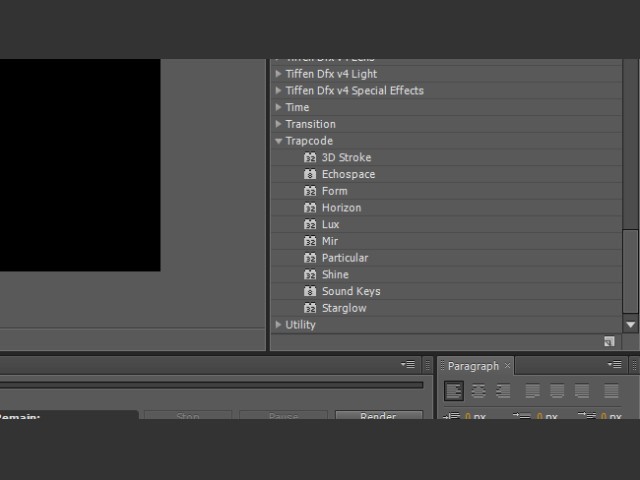The width and height of the screenshot is (640, 480).
Task: Select the Paragraph panel tab
Action: (473, 366)
